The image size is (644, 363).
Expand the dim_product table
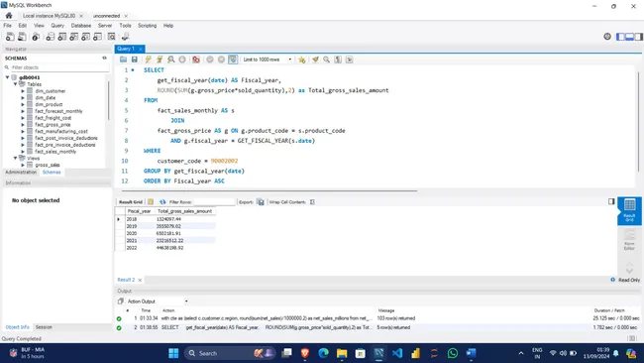[23, 104]
